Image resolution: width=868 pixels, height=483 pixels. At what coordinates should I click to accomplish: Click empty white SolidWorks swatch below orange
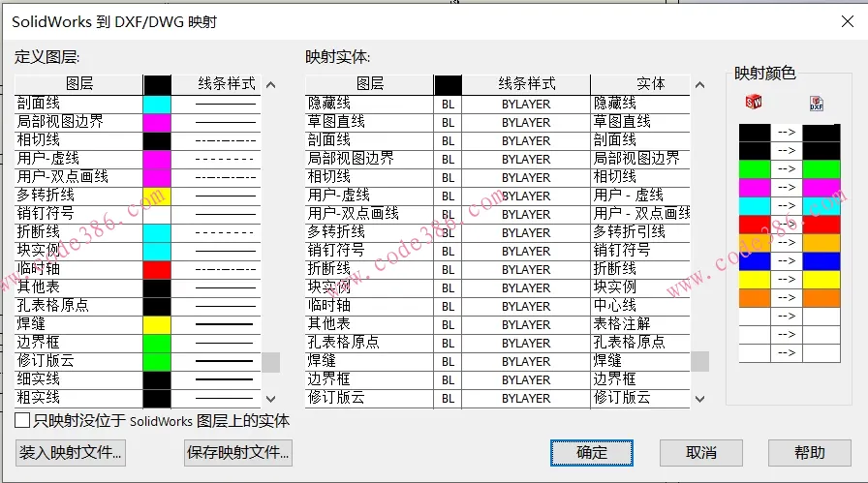(755, 316)
